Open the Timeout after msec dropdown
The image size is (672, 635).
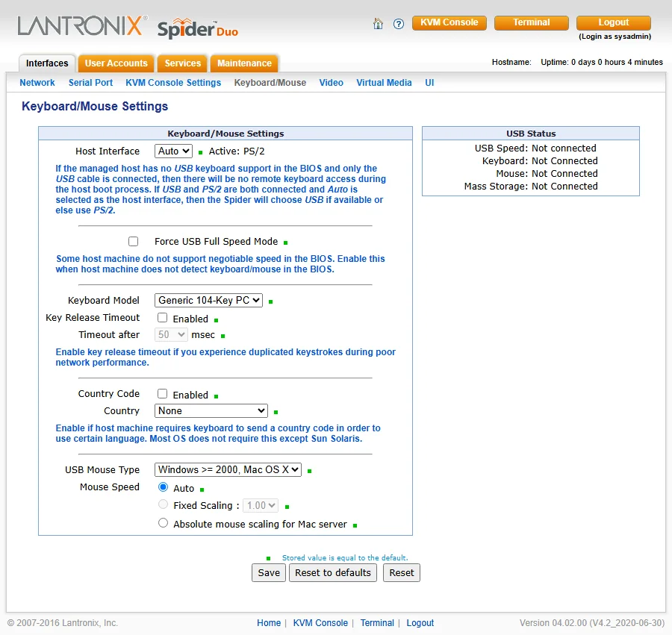tap(171, 334)
